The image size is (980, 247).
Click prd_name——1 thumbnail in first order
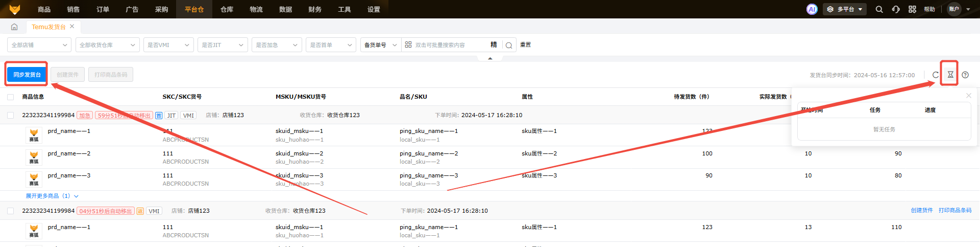[x=34, y=135]
